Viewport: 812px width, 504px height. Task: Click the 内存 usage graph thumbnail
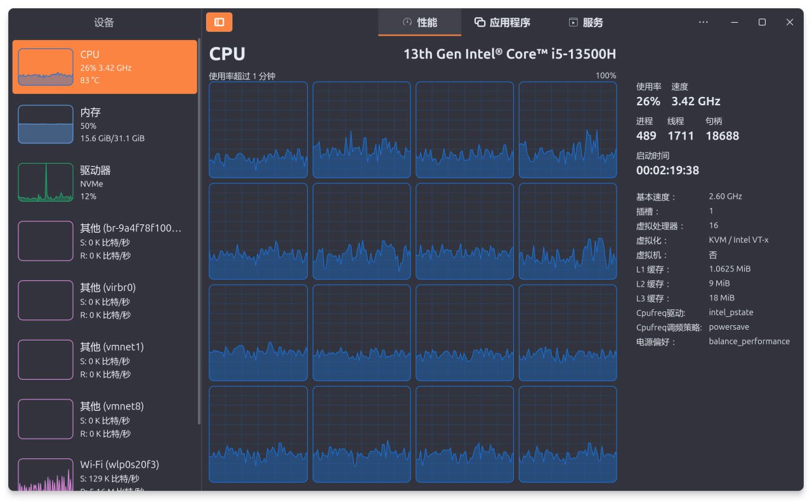(46, 124)
